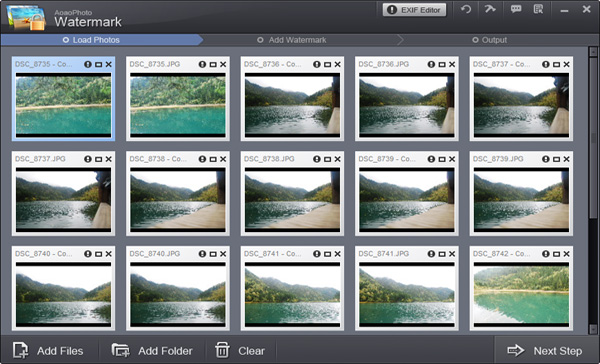This screenshot has width=600, height=364.
Task: Click the DSC_8739.JPG file name
Action: pos(498,159)
